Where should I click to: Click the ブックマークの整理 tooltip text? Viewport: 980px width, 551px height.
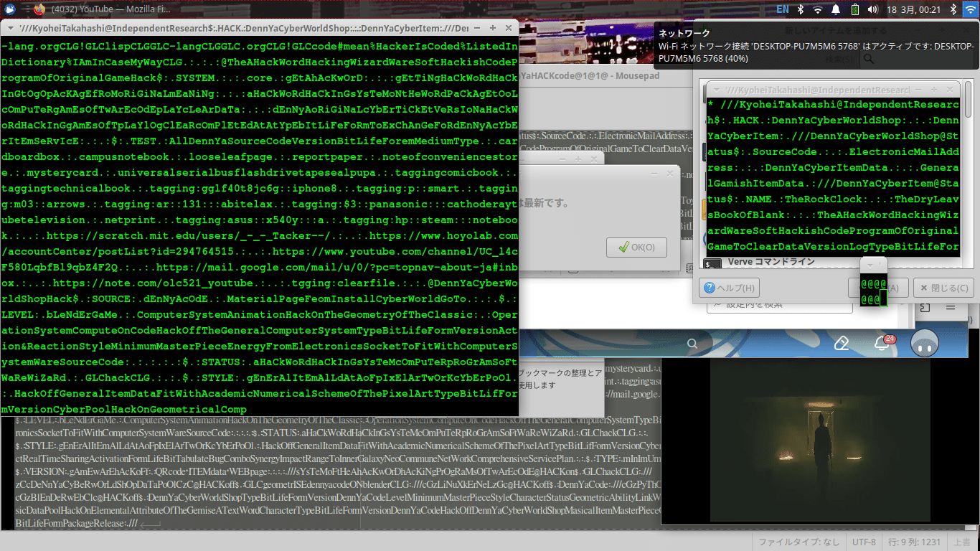(560, 379)
